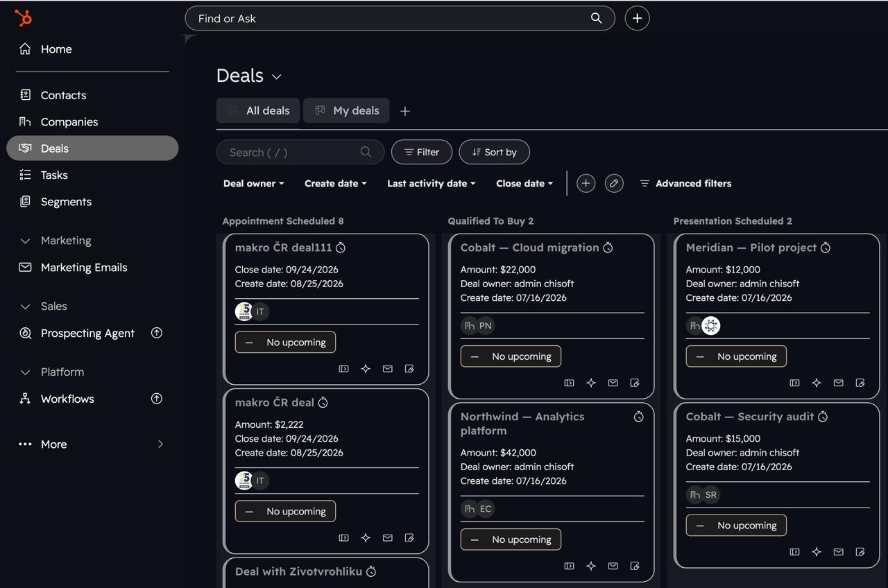Open the Deal owner filter dropdown
This screenshot has width=888, height=588.
coord(254,184)
